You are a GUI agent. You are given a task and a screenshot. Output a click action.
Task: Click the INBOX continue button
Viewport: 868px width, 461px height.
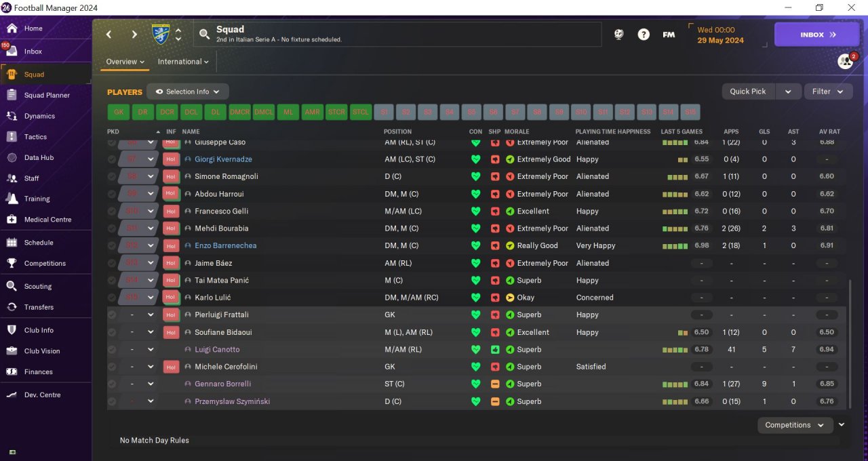[x=816, y=35]
